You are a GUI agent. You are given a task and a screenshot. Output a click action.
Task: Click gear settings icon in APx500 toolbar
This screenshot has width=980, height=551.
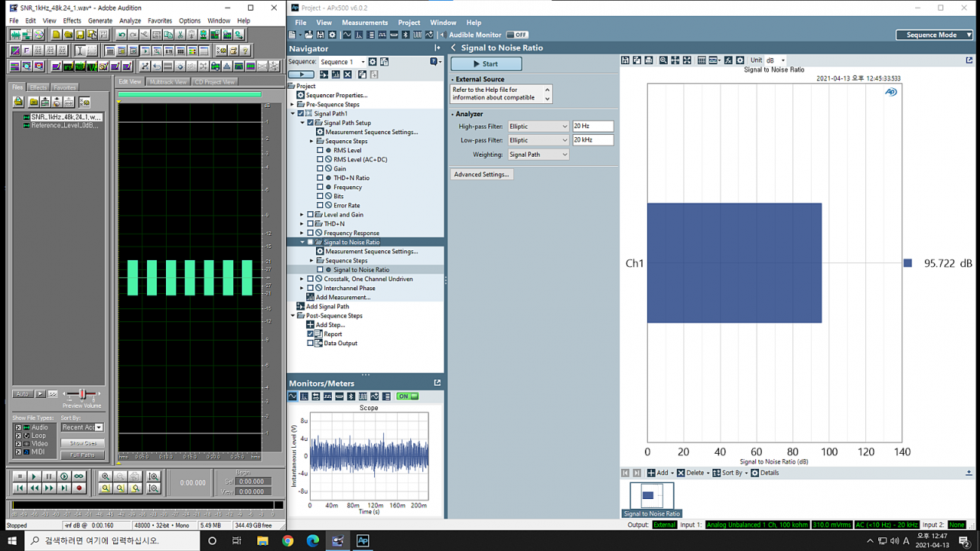click(332, 35)
